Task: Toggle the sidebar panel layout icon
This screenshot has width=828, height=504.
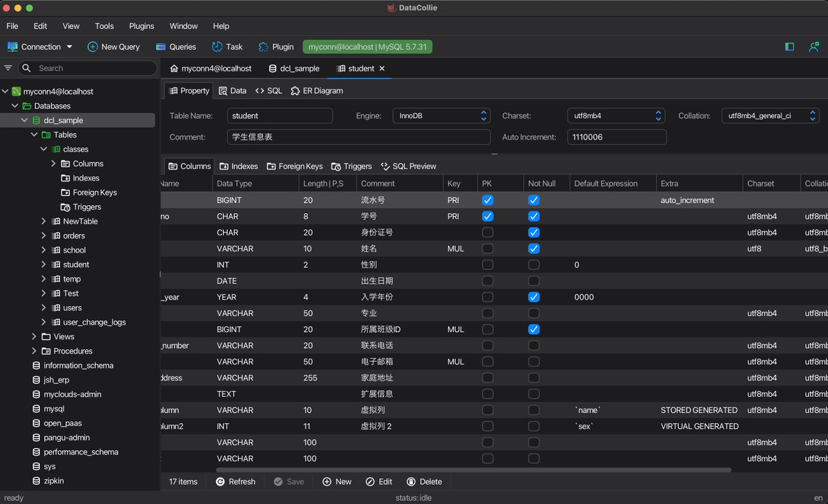Action: [x=789, y=47]
